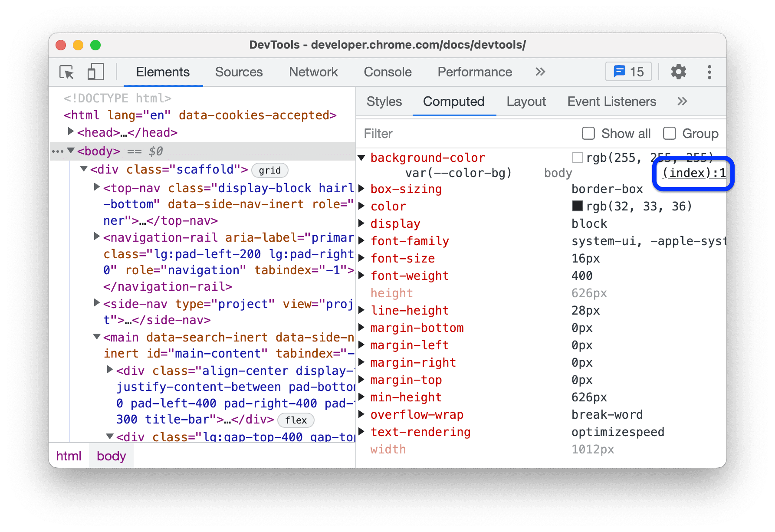The image size is (775, 532).
Task: Click the Filter input field
Action: tap(434, 133)
